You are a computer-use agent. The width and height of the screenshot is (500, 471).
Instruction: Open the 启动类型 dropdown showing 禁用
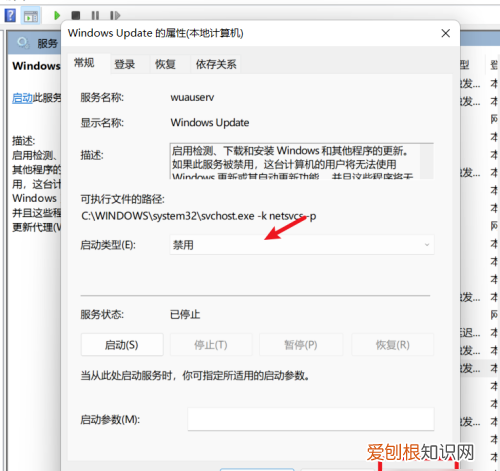302,245
